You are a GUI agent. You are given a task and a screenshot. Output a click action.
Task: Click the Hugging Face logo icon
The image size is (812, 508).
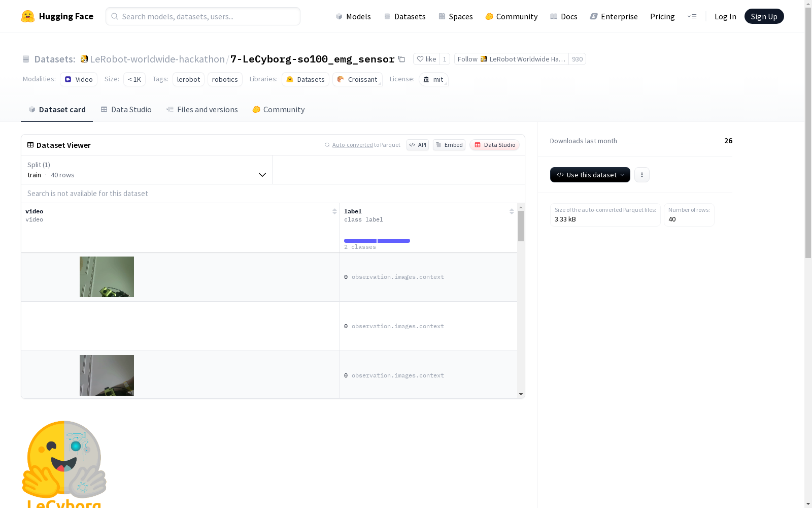tap(28, 16)
